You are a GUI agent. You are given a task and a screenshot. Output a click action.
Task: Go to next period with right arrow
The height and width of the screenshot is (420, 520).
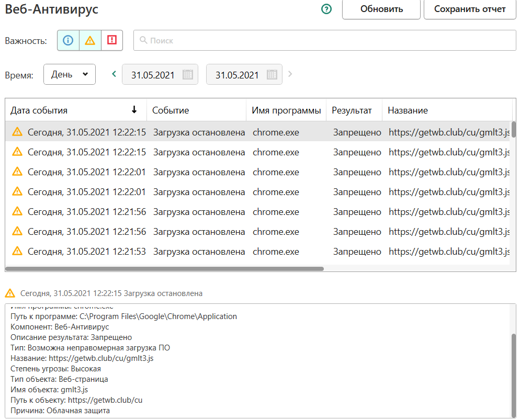pyautogui.click(x=290, y=74)
